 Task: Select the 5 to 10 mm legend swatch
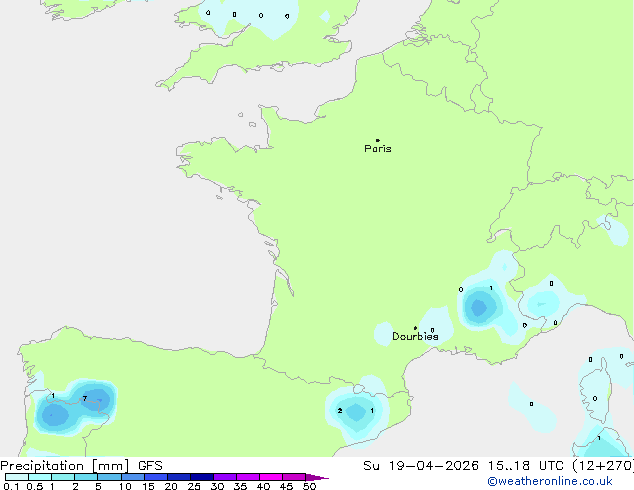pyautogui.click(x=109, y=477)
